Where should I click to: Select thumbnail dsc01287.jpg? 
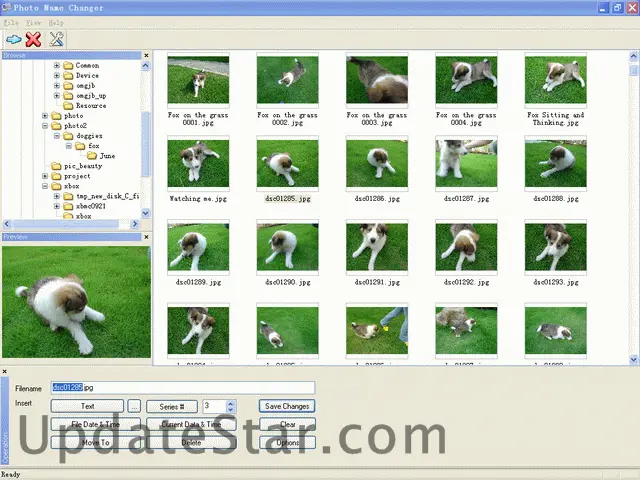click(466, 163)
